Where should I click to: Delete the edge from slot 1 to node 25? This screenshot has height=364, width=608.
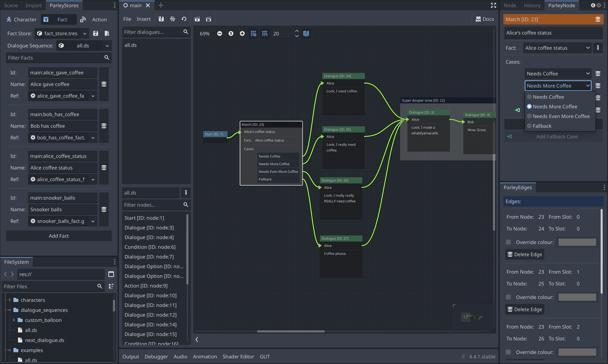[525, 309]
